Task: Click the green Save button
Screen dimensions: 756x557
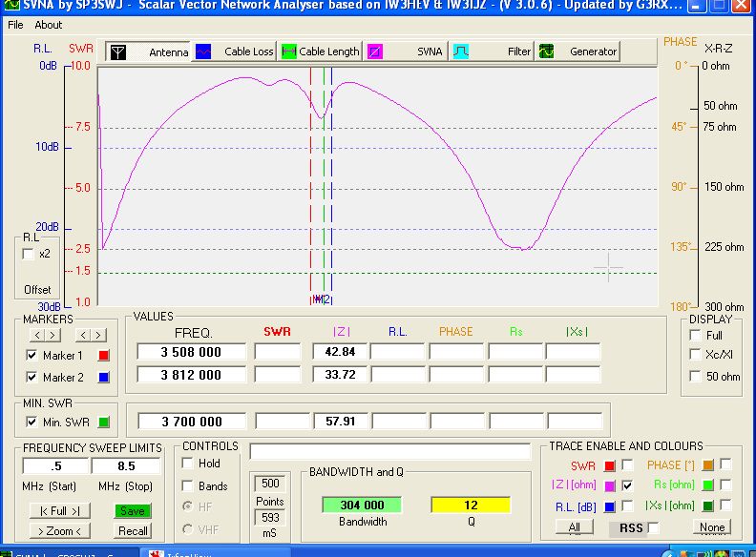Action: click(x=133, y=511)
